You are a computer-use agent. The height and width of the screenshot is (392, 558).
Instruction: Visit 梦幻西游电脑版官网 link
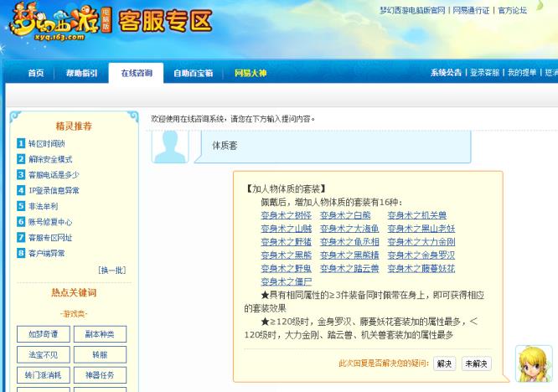tap(412, 10)
